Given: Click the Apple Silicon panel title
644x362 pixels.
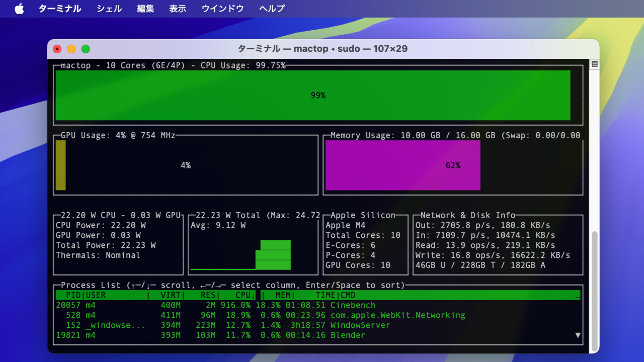Looking at the screenshot, I should pos(363,215).
